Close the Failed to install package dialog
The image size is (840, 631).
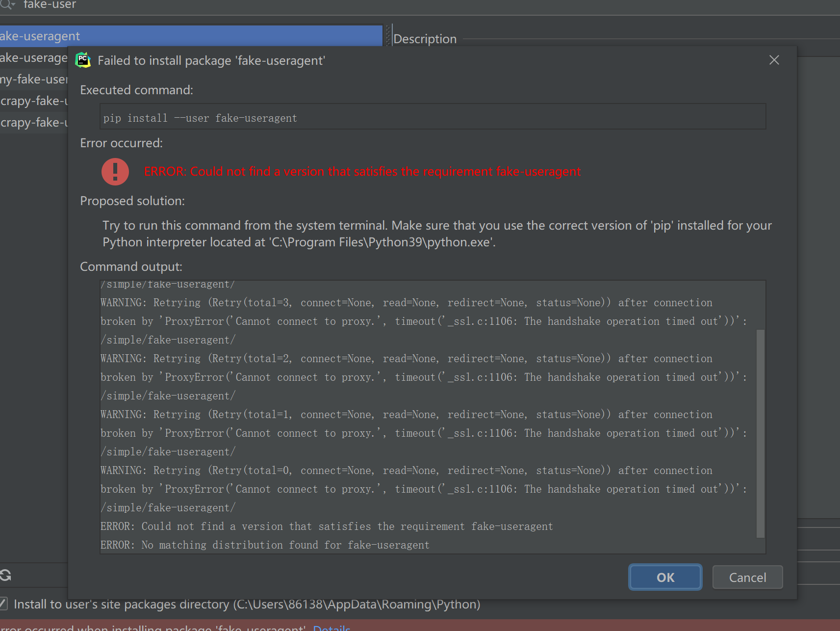pyautogui.click(x=774, y=60)
